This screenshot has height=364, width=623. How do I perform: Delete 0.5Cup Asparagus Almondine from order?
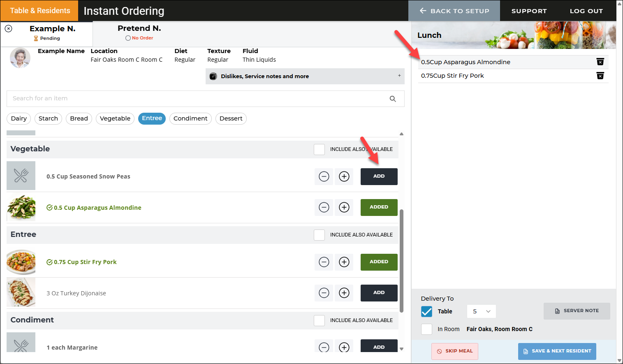[x=600, y=62]
